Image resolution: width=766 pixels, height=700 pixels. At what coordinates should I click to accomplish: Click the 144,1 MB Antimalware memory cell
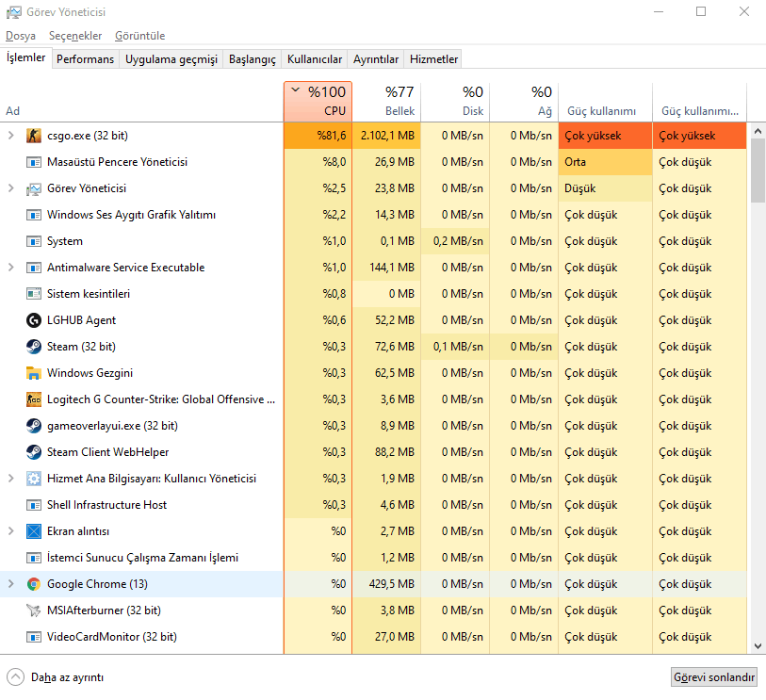point(386,268)
